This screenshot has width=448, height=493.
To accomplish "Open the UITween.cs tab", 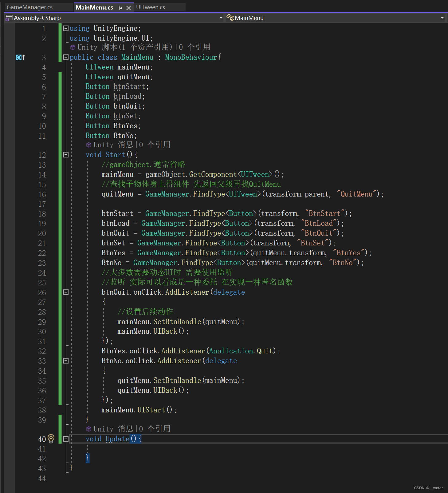I will pos(151,7).
